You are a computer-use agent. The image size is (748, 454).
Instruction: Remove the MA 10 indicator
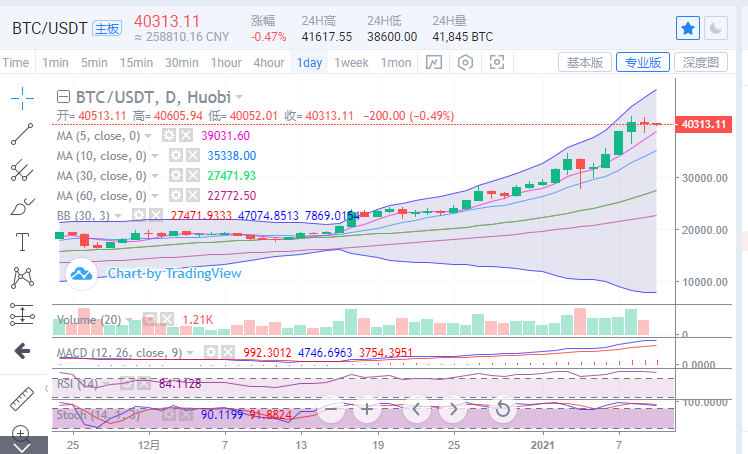[x=192, y=155]
